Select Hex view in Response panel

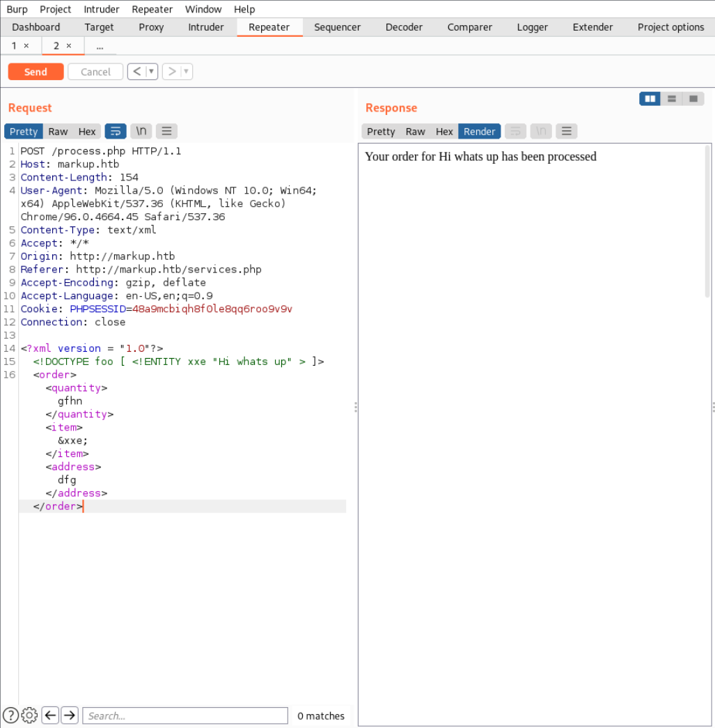click(444, 132)
